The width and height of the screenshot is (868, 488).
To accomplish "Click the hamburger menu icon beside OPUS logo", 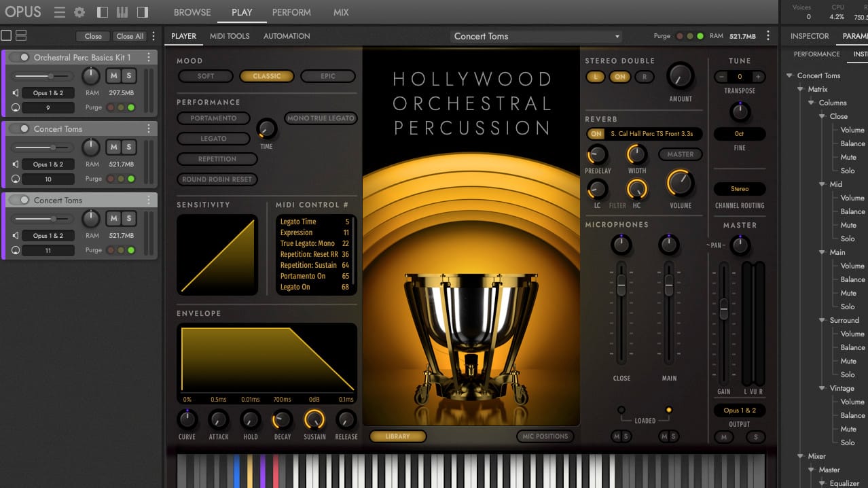I will pyautogui.click(x=60, y=12).
